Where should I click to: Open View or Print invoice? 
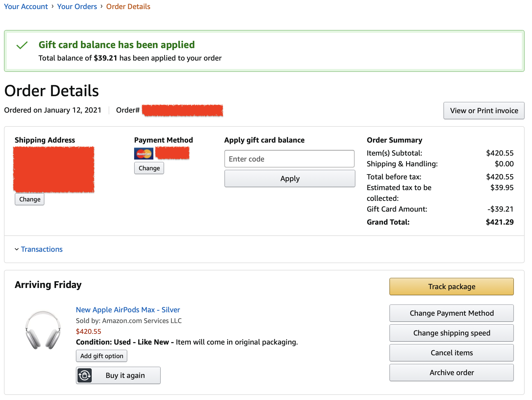pos(484,111)
